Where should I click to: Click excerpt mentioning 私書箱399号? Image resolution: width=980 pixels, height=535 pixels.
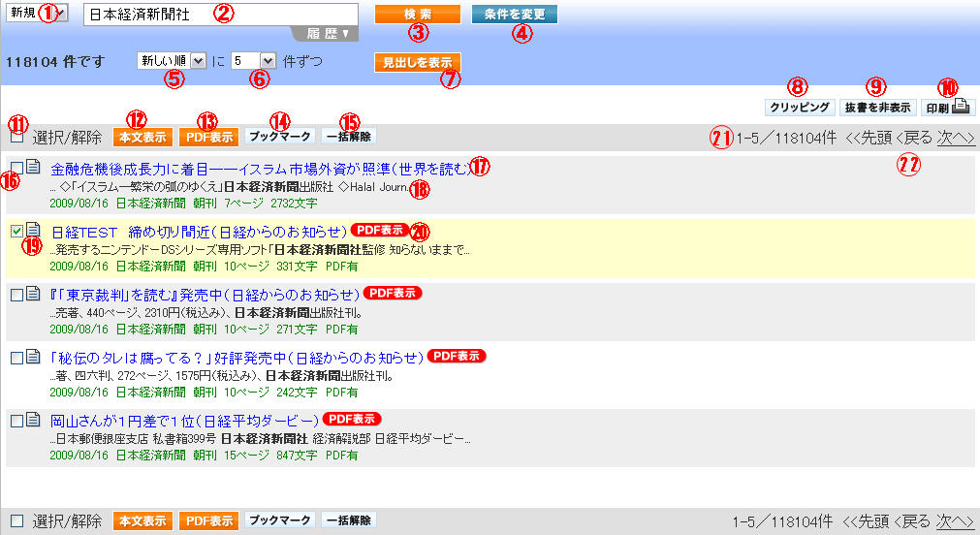coord(260,439)
